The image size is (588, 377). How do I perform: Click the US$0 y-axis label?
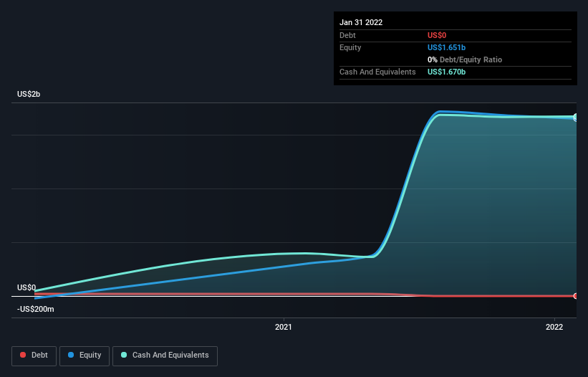tap(26, 287)
